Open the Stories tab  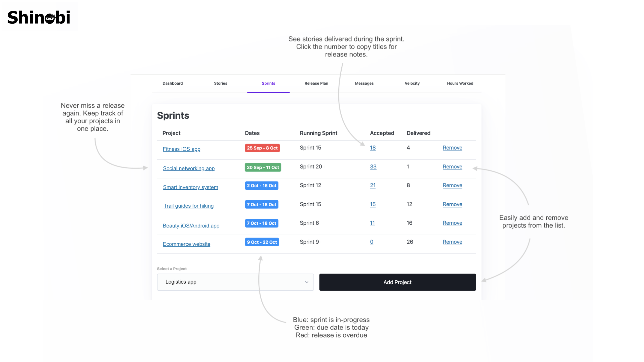(220, 83)
